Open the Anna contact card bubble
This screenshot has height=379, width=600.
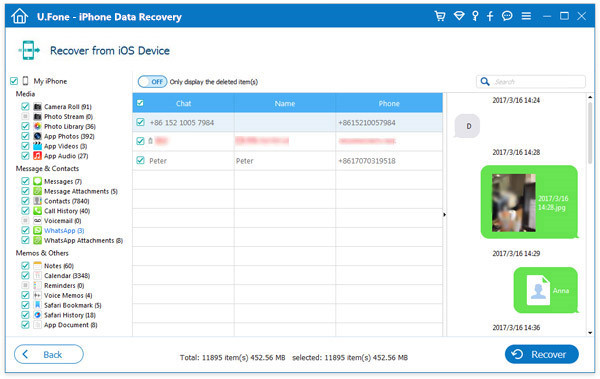click(545, 290)
